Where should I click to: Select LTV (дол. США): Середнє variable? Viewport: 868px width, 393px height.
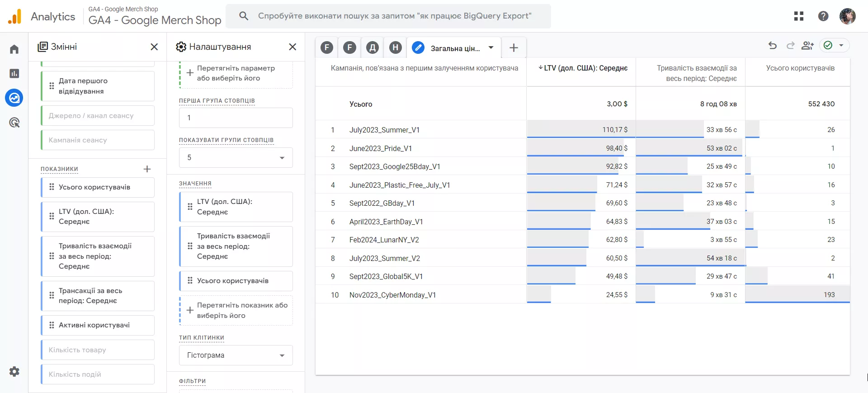pyautogui.click(x=98, y=217)
